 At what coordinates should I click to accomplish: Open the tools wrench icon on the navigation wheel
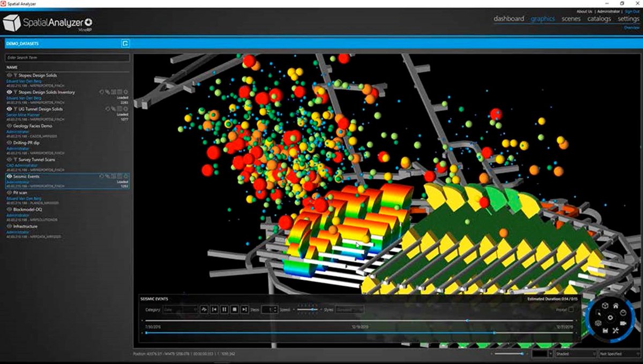pos(616,330)
